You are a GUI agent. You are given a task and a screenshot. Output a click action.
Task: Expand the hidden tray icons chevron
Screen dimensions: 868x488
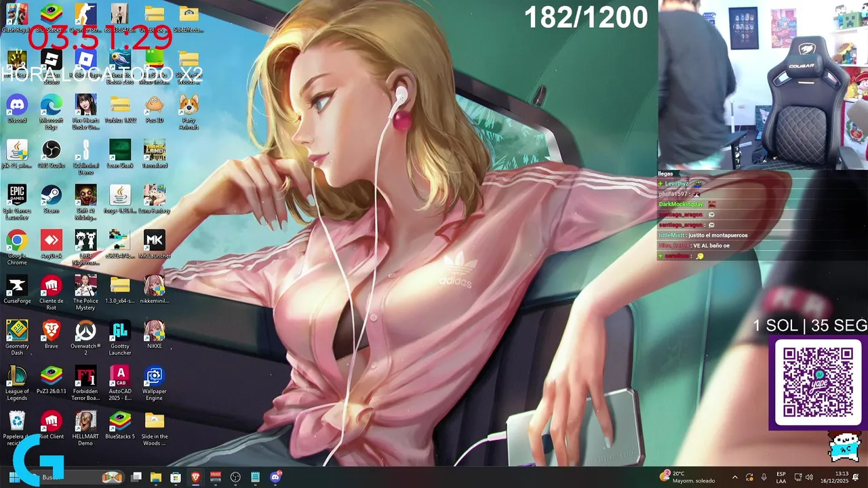[734, 477]
